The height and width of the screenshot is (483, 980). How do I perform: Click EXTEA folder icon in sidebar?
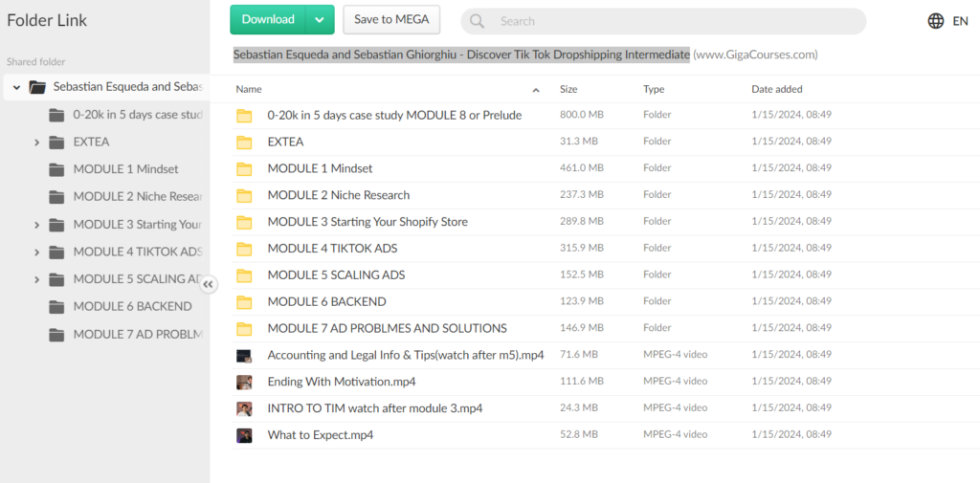coord(56,143)
